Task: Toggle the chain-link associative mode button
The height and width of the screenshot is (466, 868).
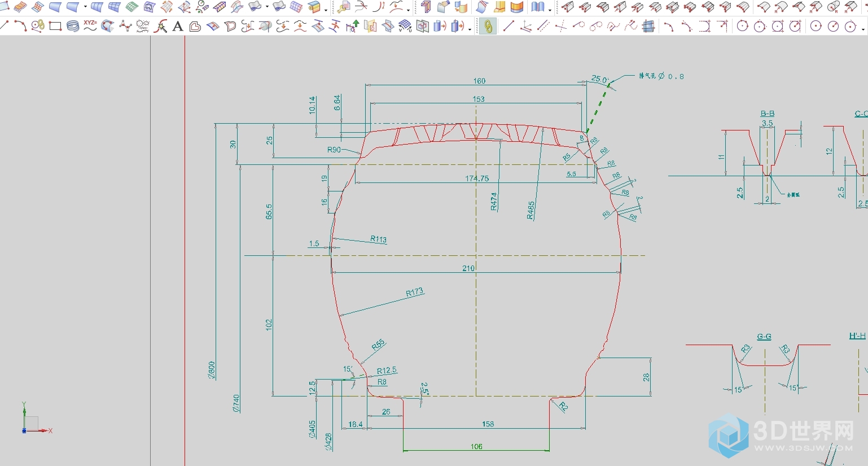Action: pyautogui.click(x=488, y=26)
